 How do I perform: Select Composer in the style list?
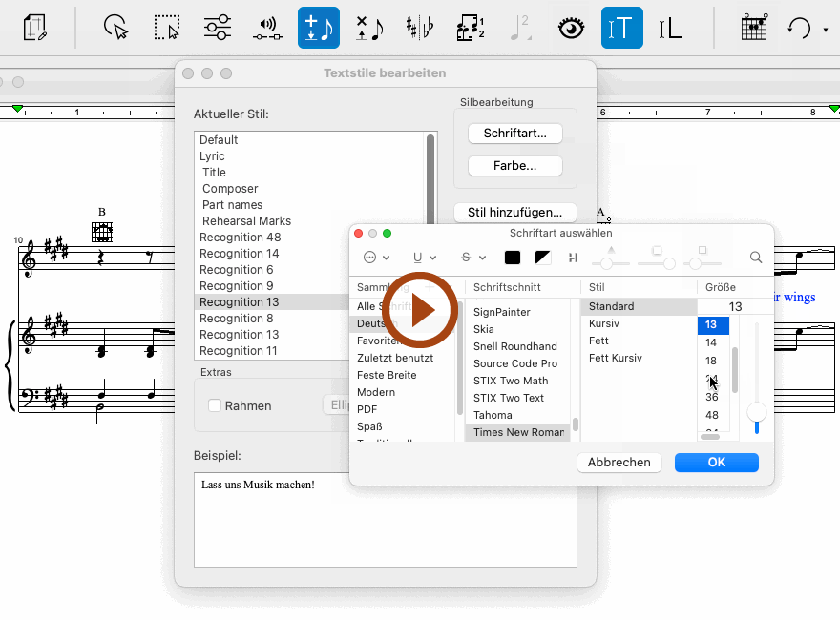(x=230, y=189)
